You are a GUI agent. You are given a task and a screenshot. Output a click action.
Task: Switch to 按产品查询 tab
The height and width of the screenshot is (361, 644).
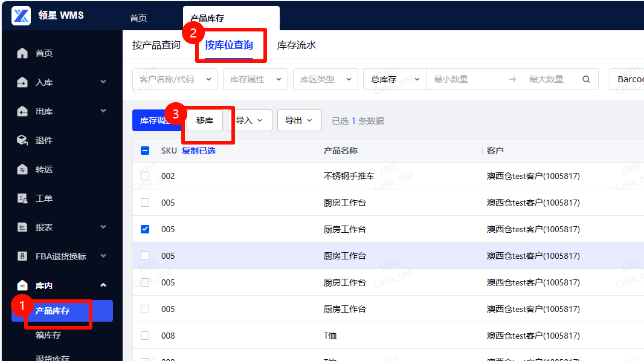156,45
